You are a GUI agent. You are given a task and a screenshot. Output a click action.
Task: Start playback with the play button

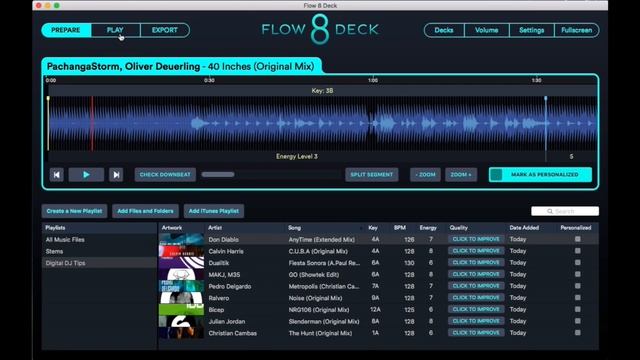86,175
